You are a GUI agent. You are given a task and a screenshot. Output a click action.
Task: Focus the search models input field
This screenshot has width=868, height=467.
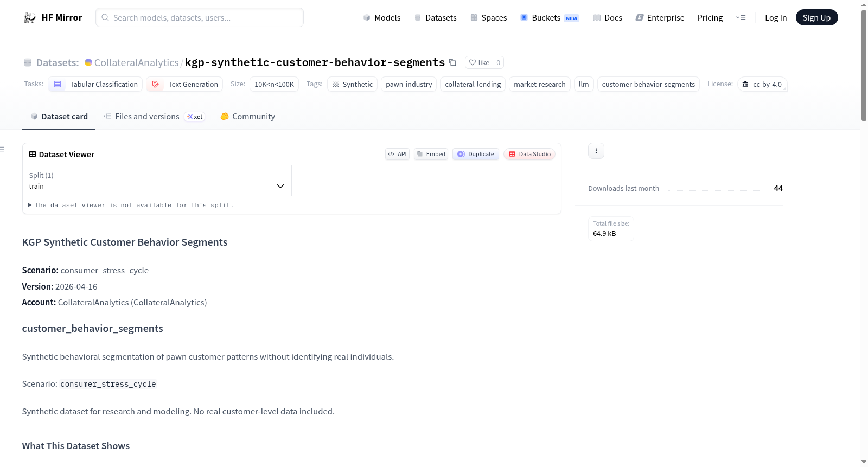(200, 17)
